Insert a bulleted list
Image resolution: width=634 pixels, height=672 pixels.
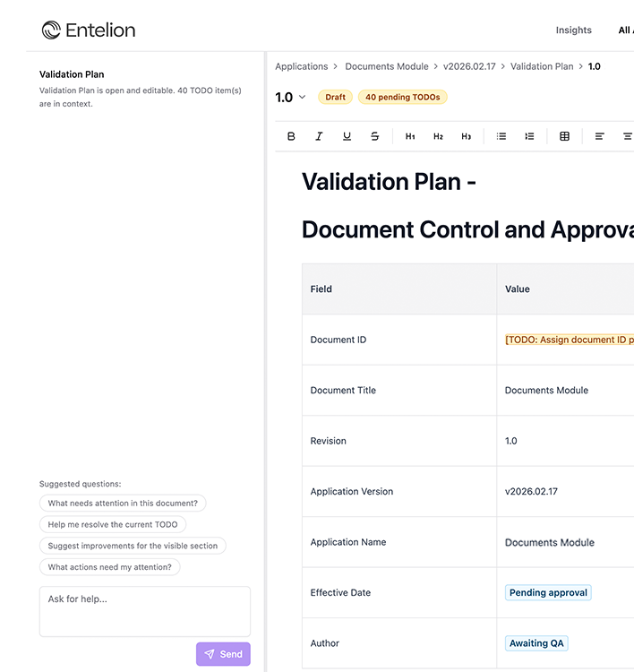pyautogui.click(x=501, y=136)
